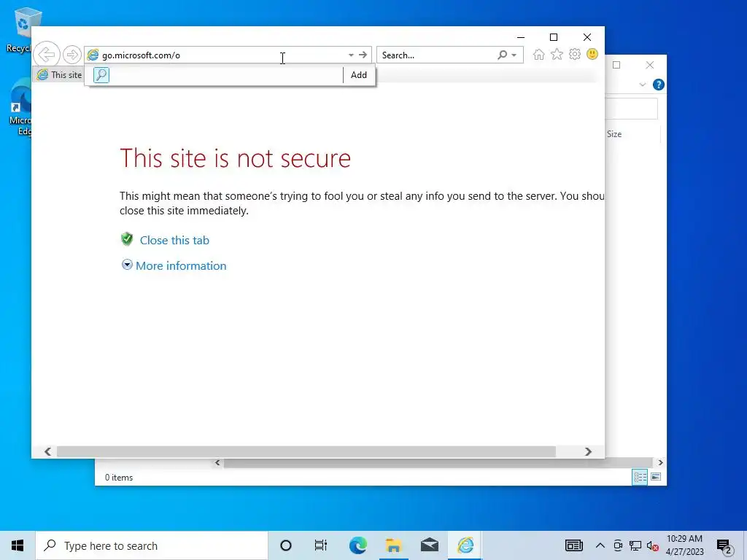The image size is (747, 560).
Task: Open the Home page icon
Action: [539, 55]
